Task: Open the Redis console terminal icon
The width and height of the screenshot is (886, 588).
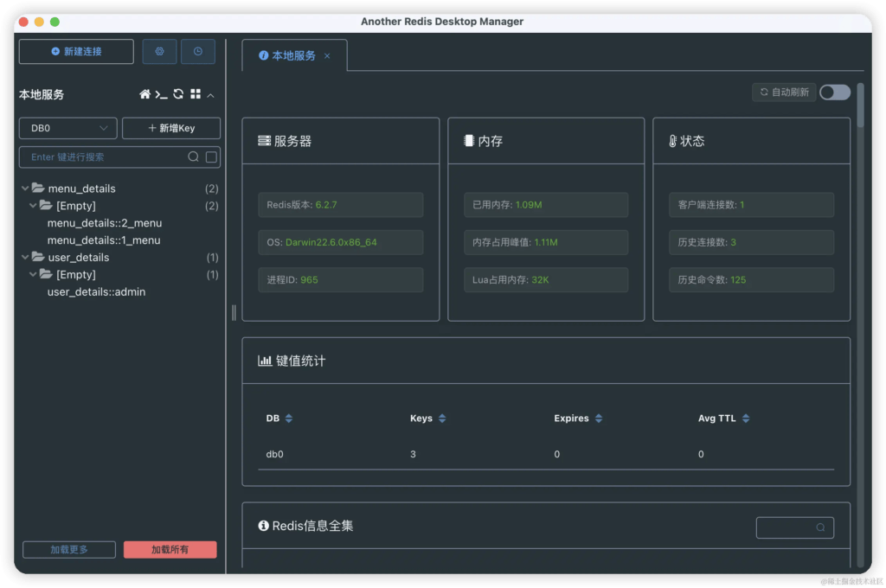Action: click(162, 94)
